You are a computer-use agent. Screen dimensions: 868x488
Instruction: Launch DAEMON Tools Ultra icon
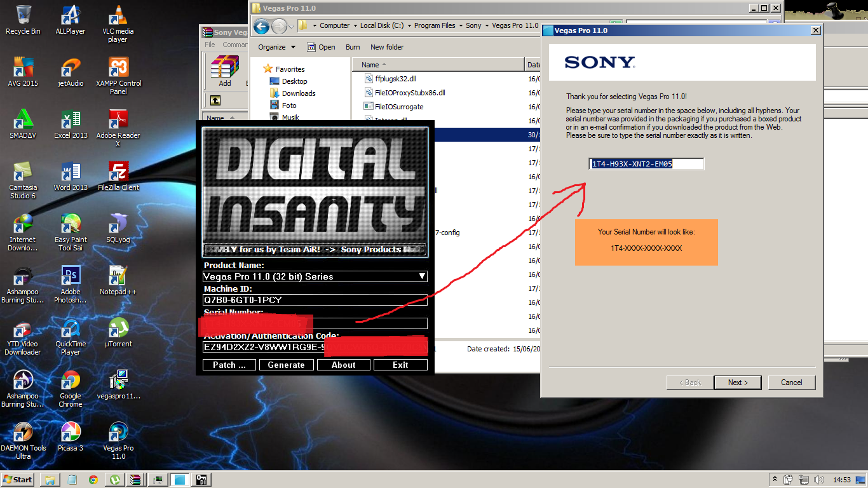coord(23,440)
